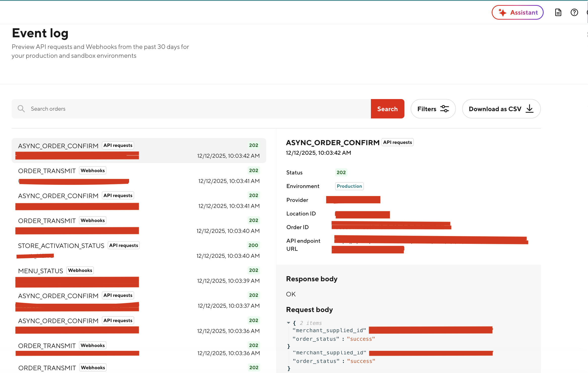Viewport: 588px width, 373px height.
Task: Collapse the JSON object in the Request body
Action: (288, 323)
